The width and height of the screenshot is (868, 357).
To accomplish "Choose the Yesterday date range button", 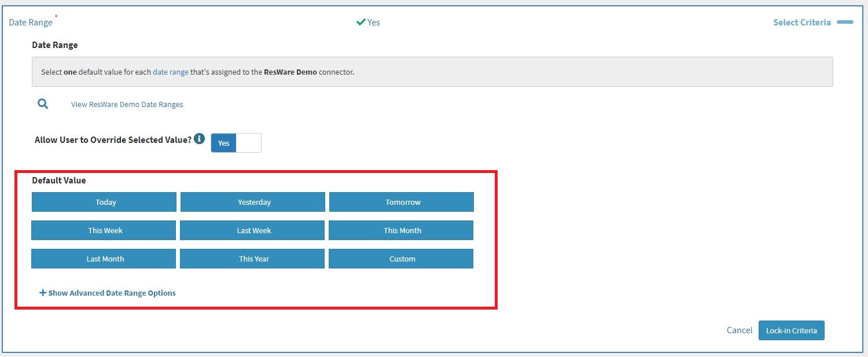I will tap(253, 202).
